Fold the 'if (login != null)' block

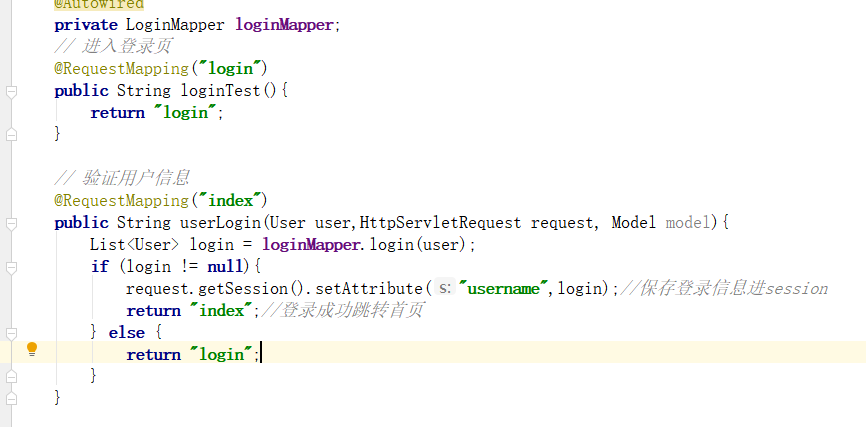(x=11, y=268)
